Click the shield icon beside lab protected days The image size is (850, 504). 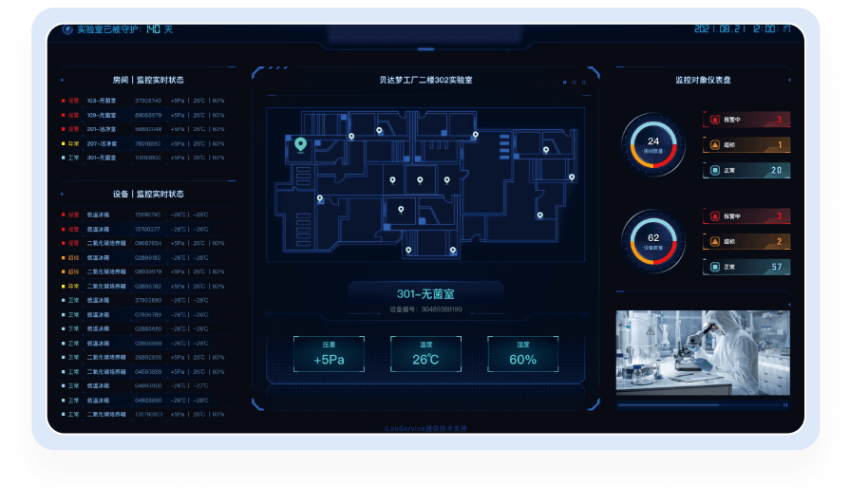point(67,29)
